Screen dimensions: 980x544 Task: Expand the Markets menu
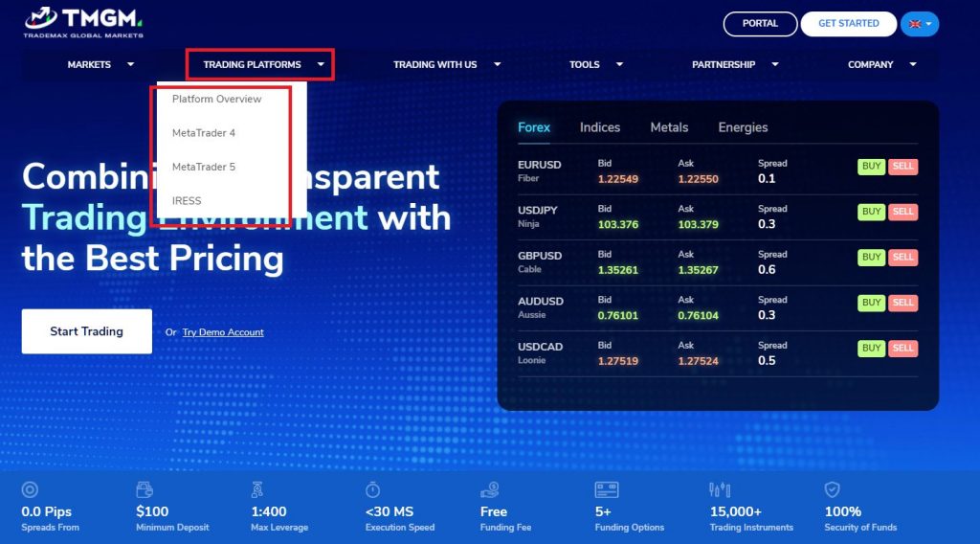[100, 64]
